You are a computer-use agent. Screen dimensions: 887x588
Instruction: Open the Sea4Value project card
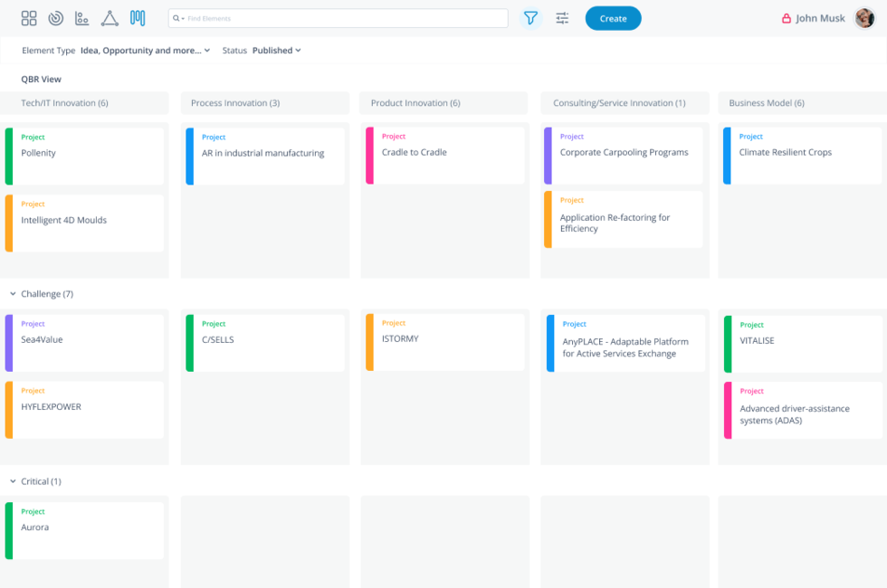(84, 343)
